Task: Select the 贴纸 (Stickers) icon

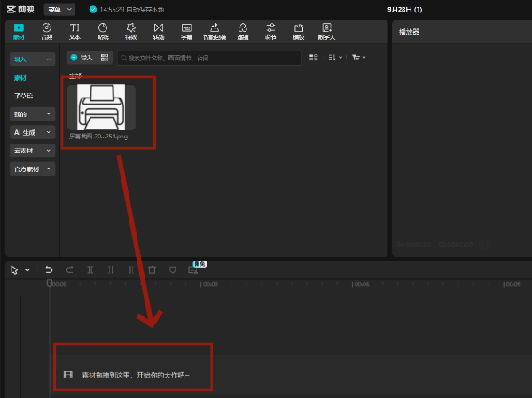Action: [x=103, y=32]
